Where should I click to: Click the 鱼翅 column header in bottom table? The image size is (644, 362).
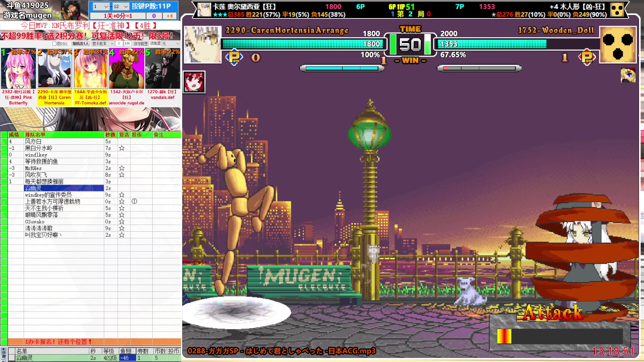click(x=127, y=351)
